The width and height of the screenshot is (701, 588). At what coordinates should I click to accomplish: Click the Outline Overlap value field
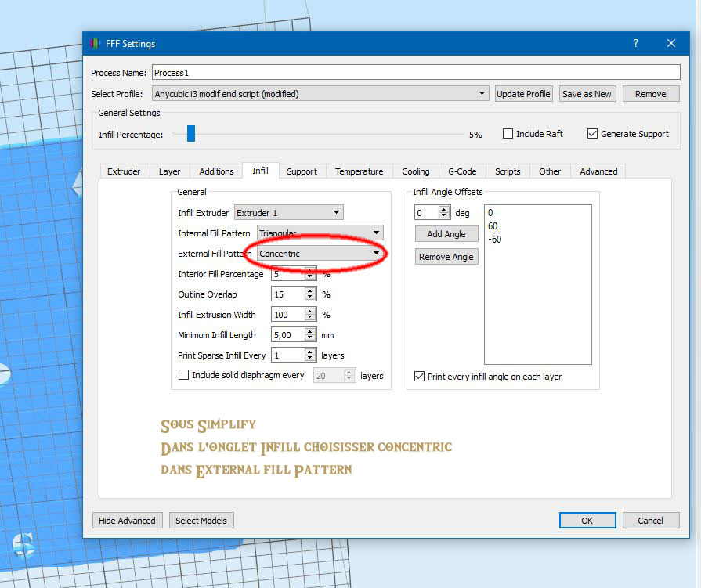click(288, 294)
